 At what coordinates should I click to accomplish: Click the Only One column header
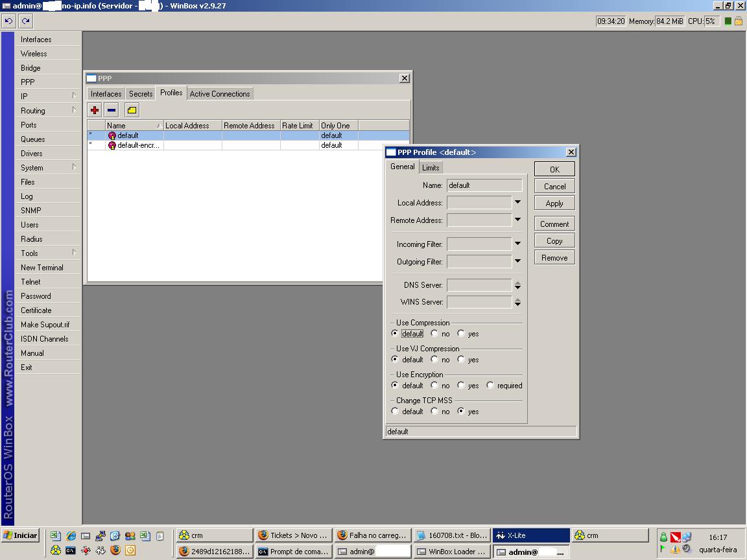tap(338, 126)
